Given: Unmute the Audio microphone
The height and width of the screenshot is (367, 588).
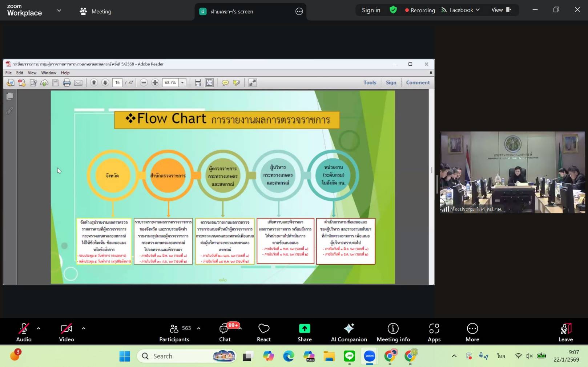Looking at the screenshot, I should [24, 333].
